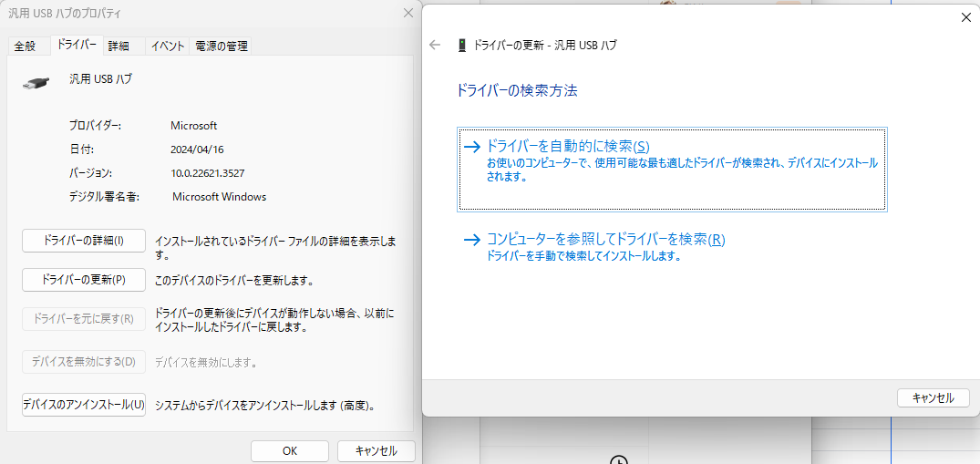
Task: Click the 日付: label
Action: [x=81, y=150]
